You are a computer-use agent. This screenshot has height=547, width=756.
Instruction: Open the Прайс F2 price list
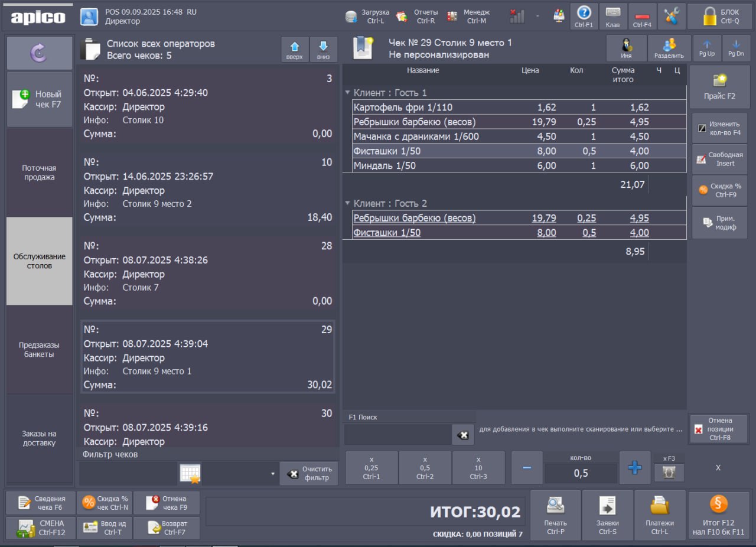pyautogui.click(x=719, y=87)
